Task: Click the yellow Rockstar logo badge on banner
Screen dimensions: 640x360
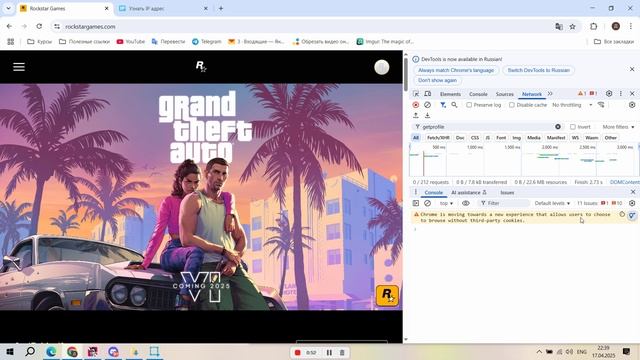Action: click(x=387, y=295)
